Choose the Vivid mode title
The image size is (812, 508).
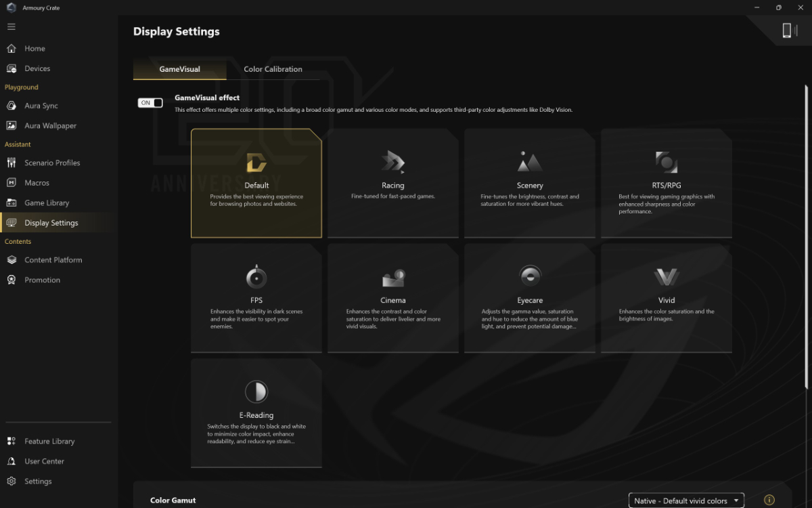(x=667, y=301)
